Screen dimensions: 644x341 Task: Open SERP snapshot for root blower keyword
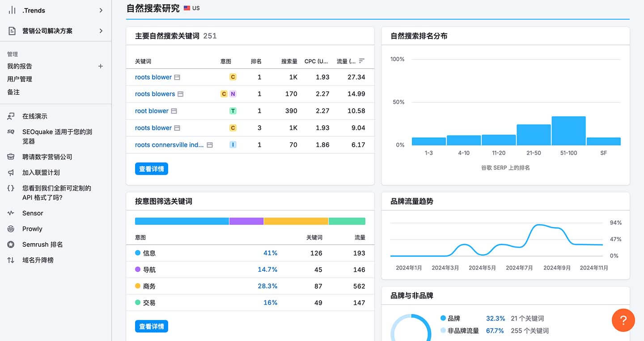(x=174, y=111)
